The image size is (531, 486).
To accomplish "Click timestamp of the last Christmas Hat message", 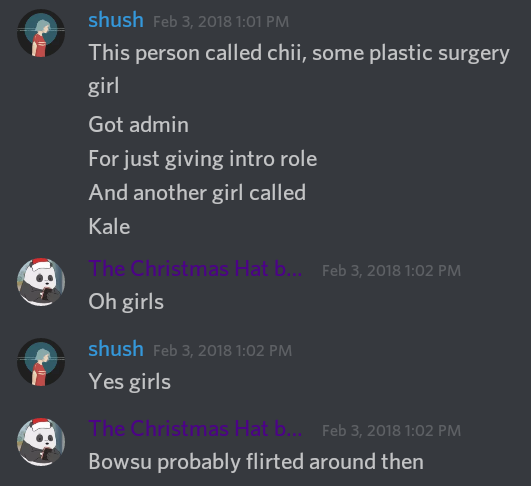I will (391, 430).
